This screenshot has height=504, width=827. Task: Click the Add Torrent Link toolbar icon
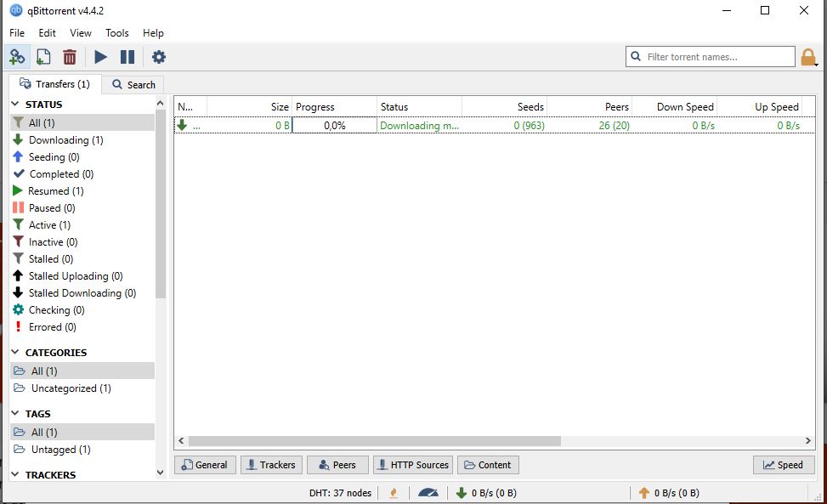point(17,56)
